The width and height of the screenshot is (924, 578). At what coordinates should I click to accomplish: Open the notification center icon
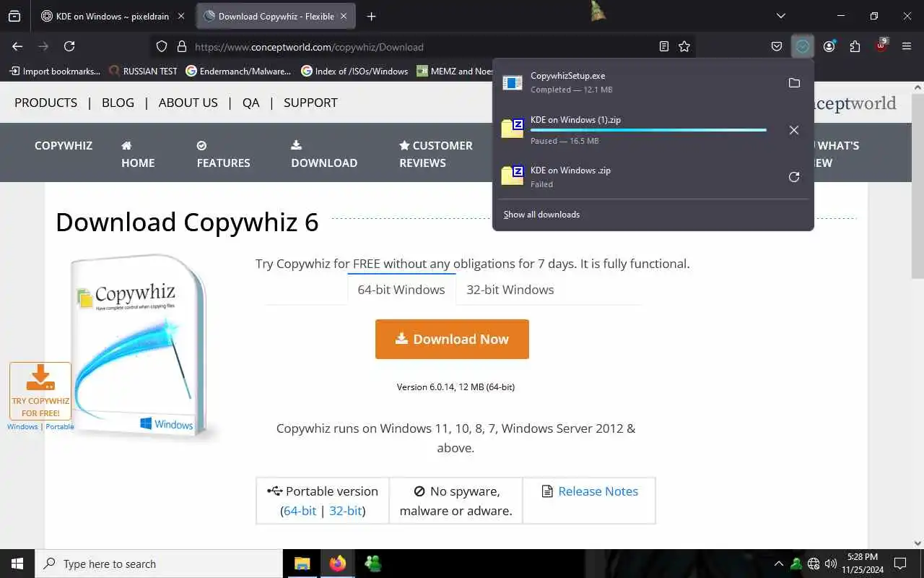click(x=900, y=564)
